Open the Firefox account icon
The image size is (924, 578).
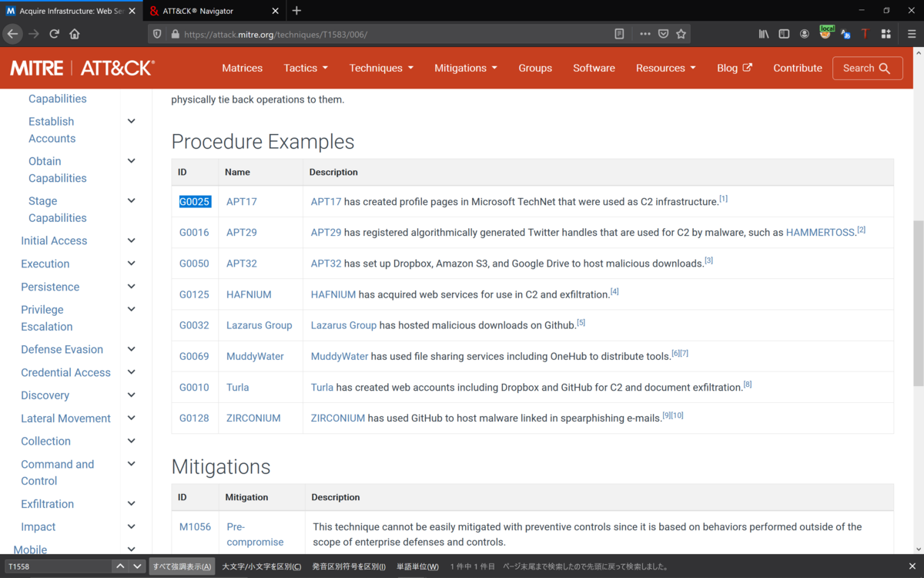[805, 34]
